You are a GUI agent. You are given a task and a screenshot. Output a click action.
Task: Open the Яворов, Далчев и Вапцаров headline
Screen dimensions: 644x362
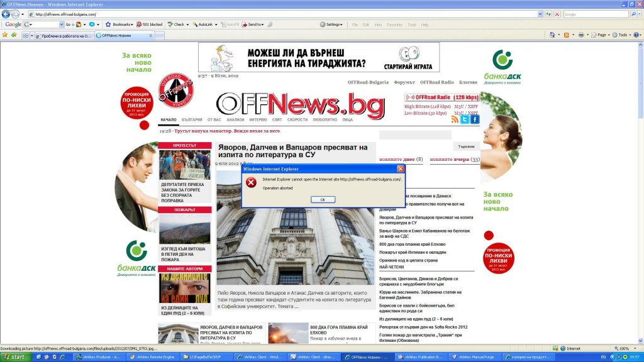click(293, 151)
